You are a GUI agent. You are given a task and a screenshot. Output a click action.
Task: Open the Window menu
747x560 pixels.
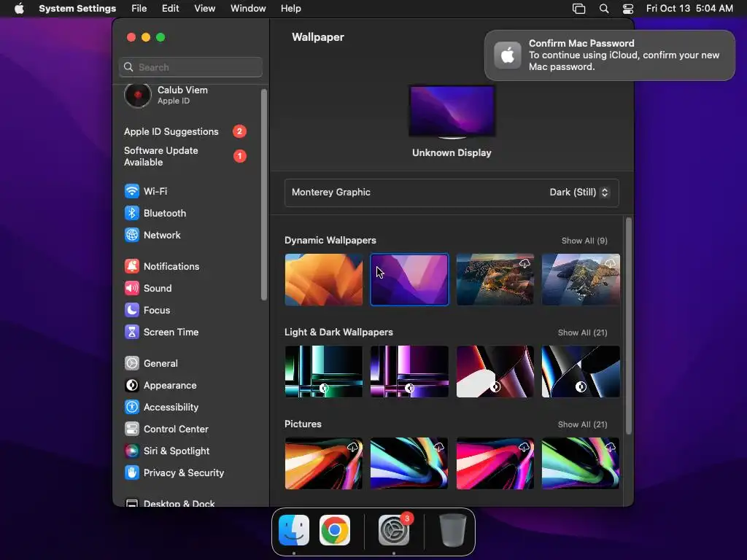[248, 9]
